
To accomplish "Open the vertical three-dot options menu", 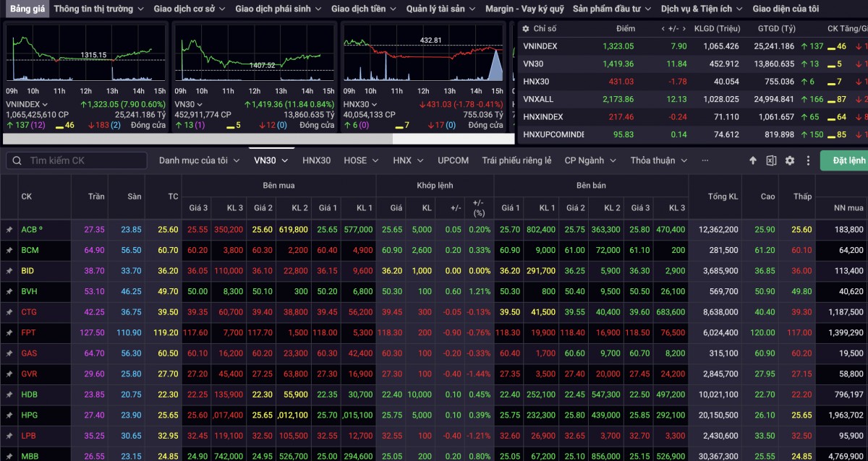I will tap(807, 160).
